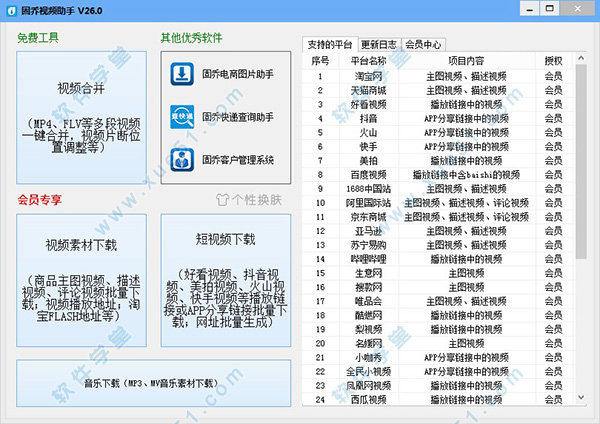Select 西瓜视频 platform row
The width and height of the screenshot is (600, 424).
coord(438,400)
